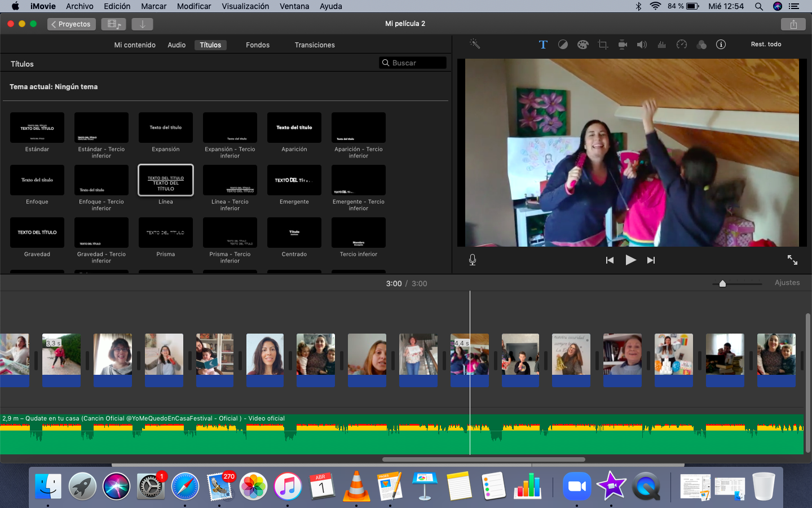This screenshot has width=812, height=508.
Task: Open the video stabilization camera icon
Action: pos(623,45)
